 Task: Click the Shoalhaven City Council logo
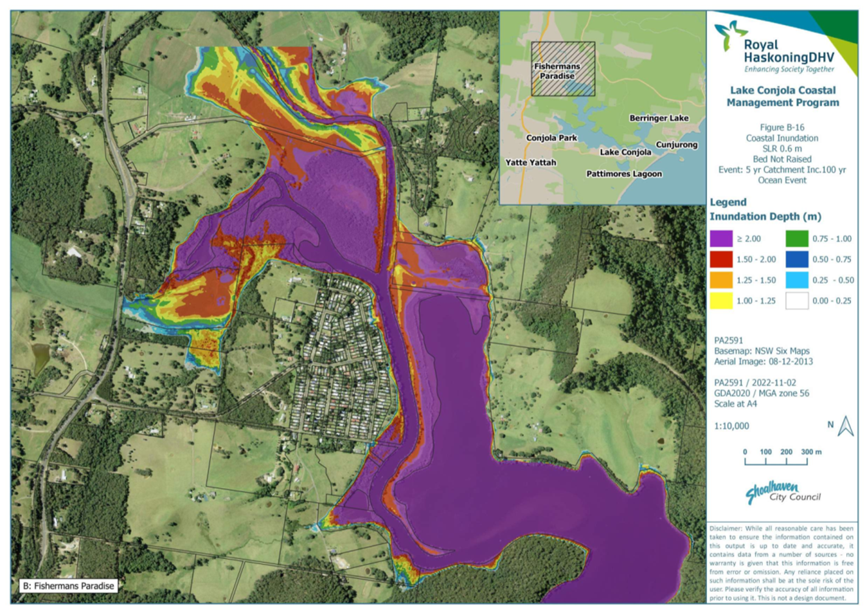[x=782, y=493]
